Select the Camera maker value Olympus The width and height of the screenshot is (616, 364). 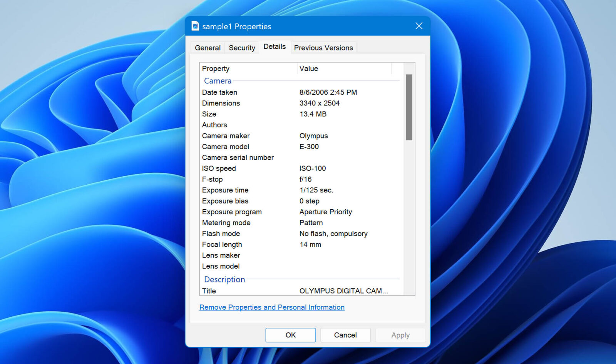tap(313, 136)
